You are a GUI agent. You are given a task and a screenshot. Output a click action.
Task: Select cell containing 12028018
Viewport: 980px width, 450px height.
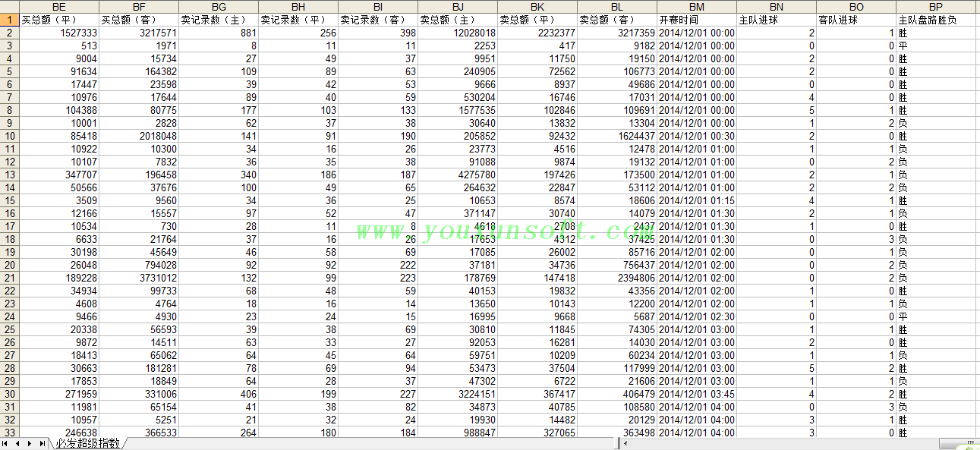pyautogui.click(x=458, y=33)
